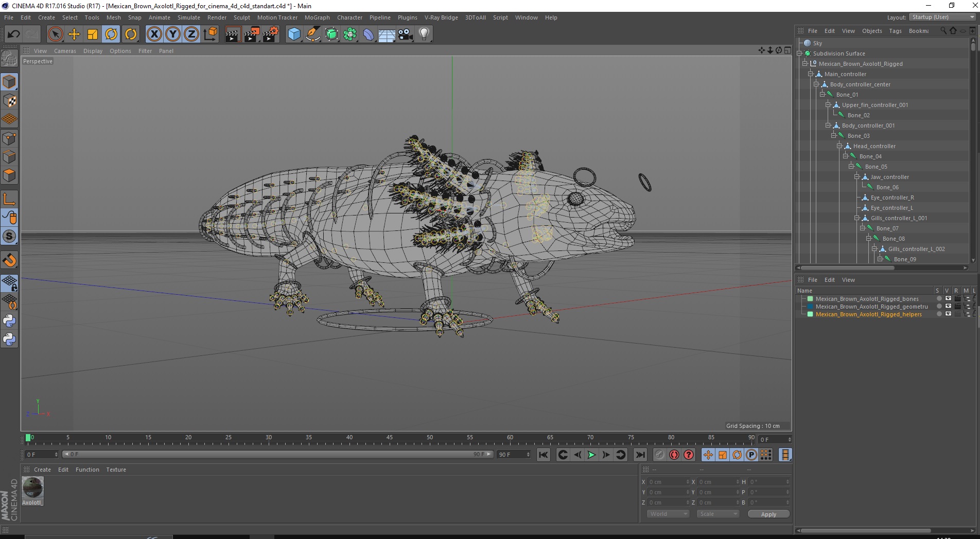Click the Undo arrow icon
The width and height of the screenshot is (980, 539).
[13, 34]
